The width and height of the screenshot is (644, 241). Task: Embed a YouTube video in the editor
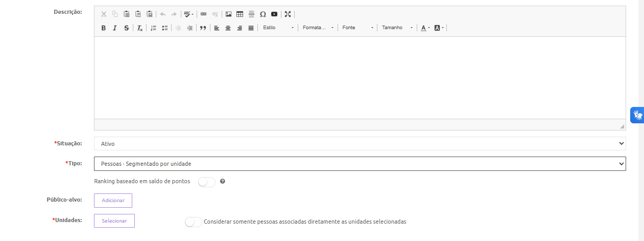(274, 14)
